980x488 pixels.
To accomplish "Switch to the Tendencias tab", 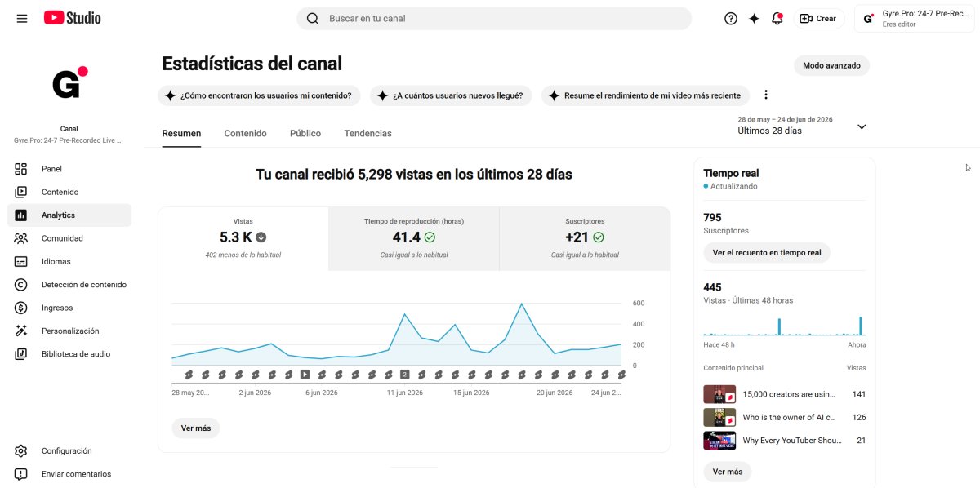I will point(367,133).
